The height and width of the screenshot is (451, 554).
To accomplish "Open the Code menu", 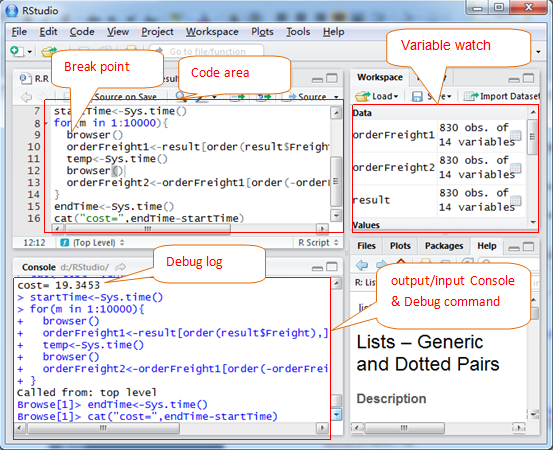I will 82,32.
